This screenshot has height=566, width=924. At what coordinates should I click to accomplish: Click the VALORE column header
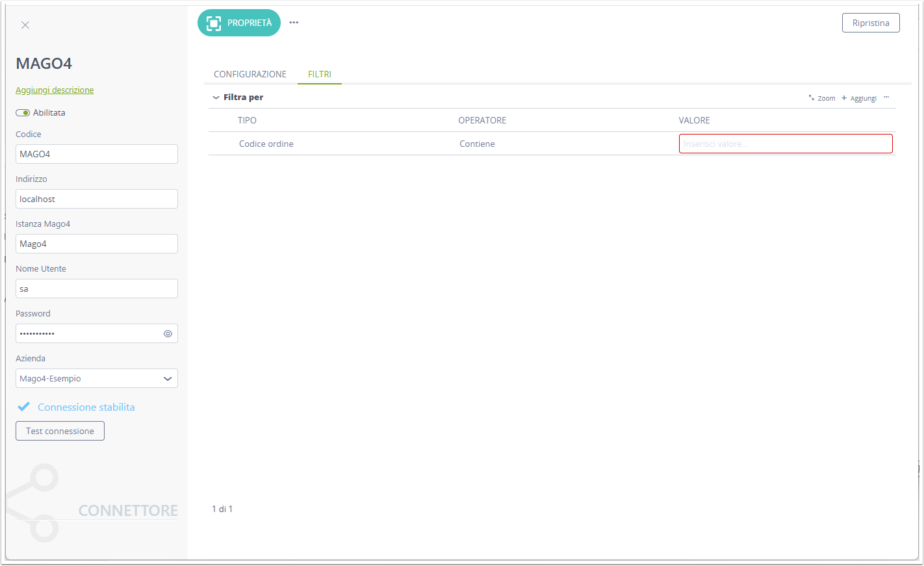point(695,120)
